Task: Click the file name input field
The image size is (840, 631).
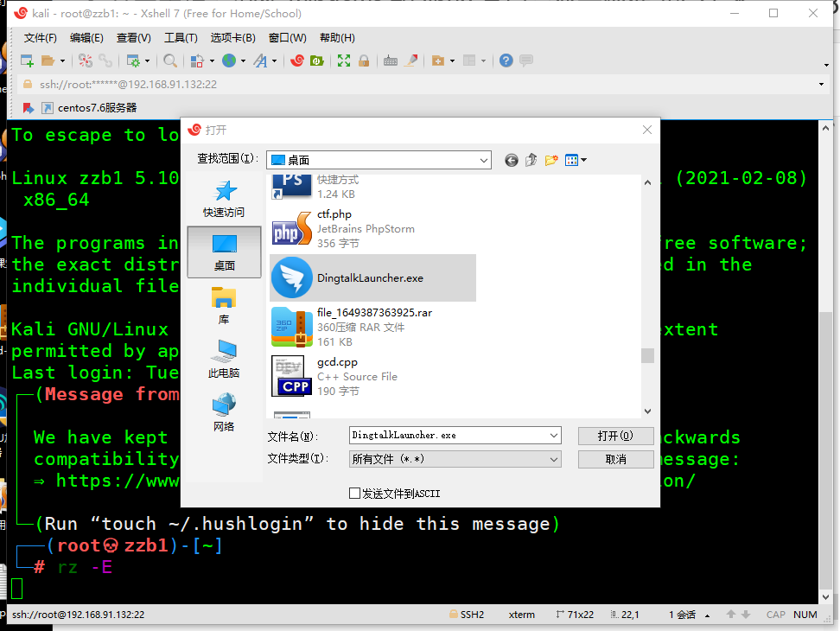Action: tap(449, 436)
